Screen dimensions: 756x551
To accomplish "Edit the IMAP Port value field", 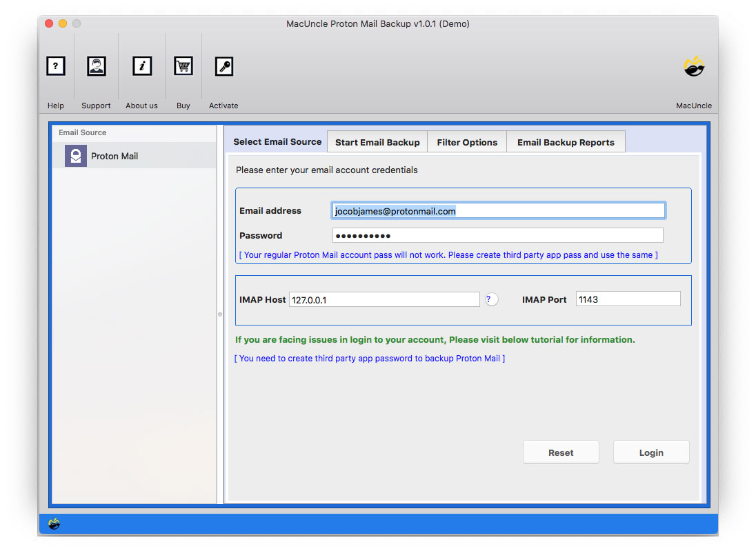I will 628,298.
